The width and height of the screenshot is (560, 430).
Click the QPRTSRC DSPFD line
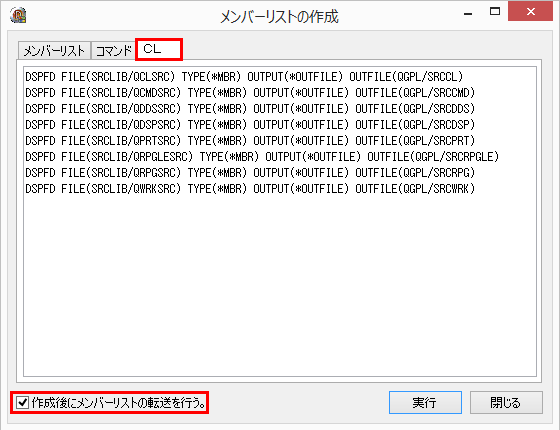tap(250, 141)
